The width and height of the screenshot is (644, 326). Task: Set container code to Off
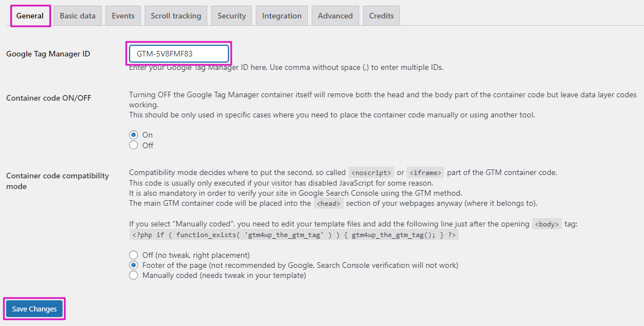[x=133, y=145]
